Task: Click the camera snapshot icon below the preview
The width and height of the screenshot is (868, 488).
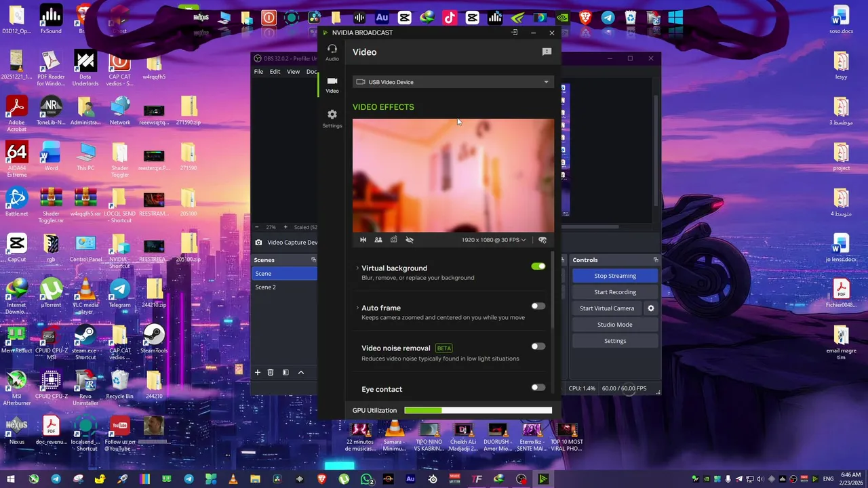Action: pos(393,239)
